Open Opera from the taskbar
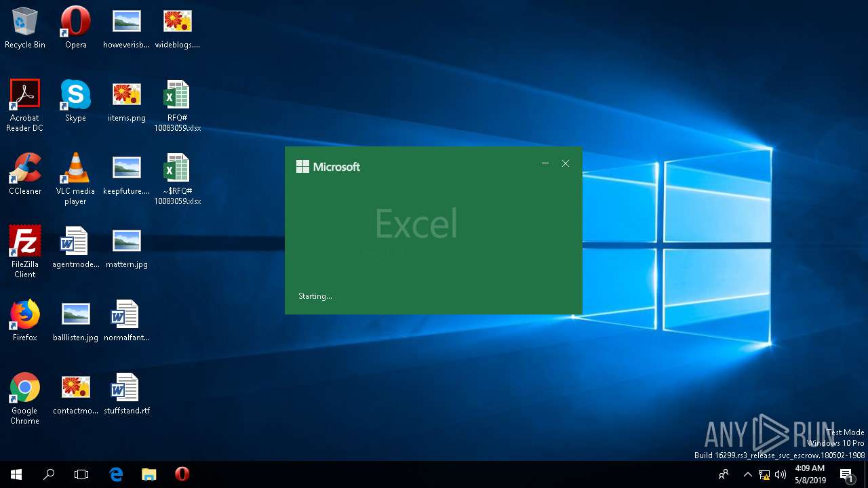The image size is (868, 488). click(x=182, y=474)
